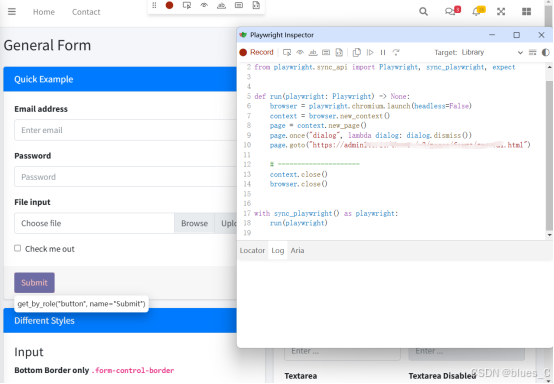Grab the floating recorder toolbar handle
The image size is (554, 384).
(x=154, y=5)
